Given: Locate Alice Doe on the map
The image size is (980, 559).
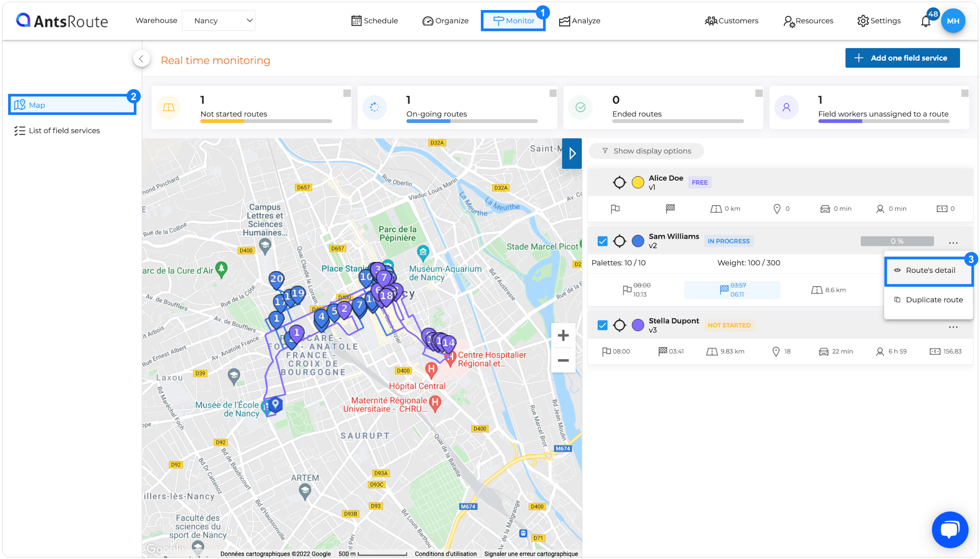Looking at the screenshot, I should pos(619,182).
